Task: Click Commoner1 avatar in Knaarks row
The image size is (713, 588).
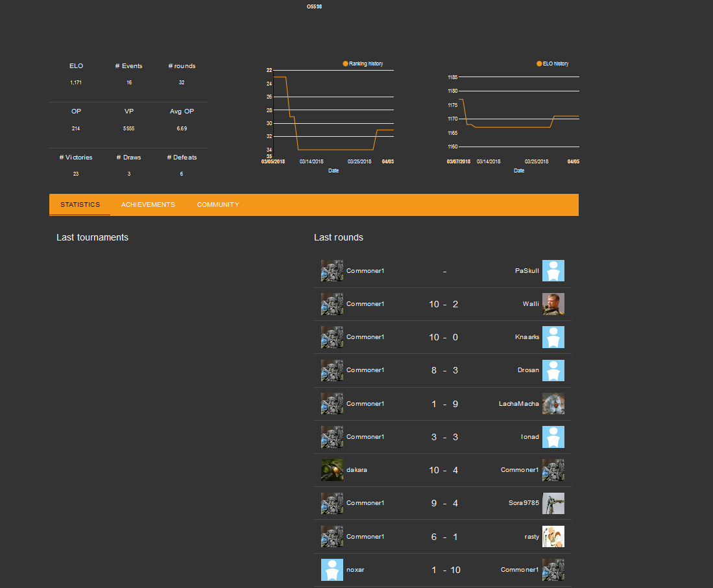Action: pos(332,337)
